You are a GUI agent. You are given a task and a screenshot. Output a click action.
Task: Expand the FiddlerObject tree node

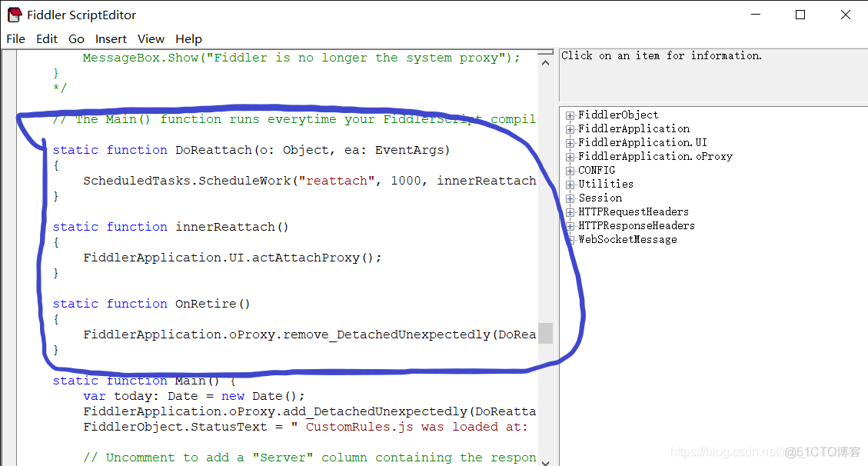(570, 115)
